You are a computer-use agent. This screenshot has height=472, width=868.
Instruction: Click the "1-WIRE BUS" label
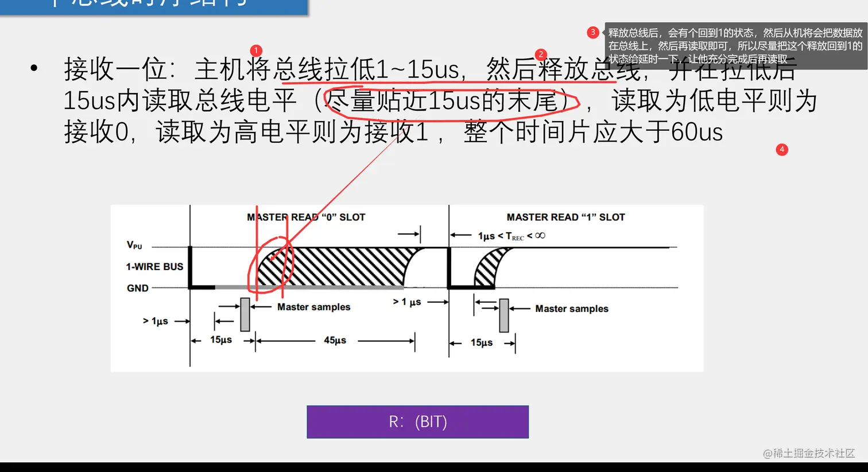pos(154,267)
